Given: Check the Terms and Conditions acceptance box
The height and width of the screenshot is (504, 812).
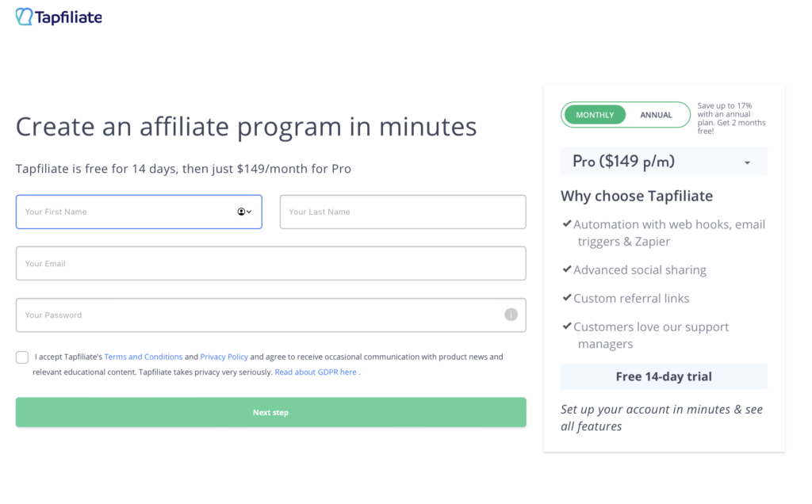Looking at the screenshot, I should click(22, 357).
